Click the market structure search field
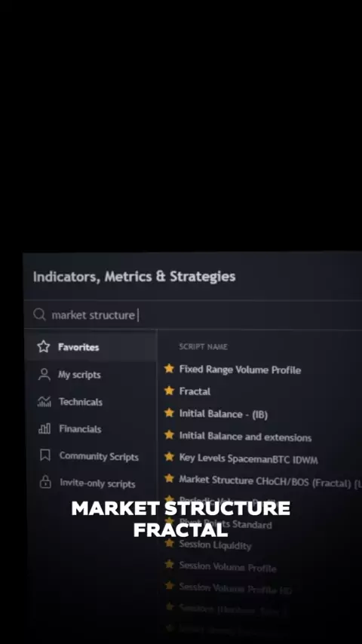362x644 pixels. tap(193, 315)
